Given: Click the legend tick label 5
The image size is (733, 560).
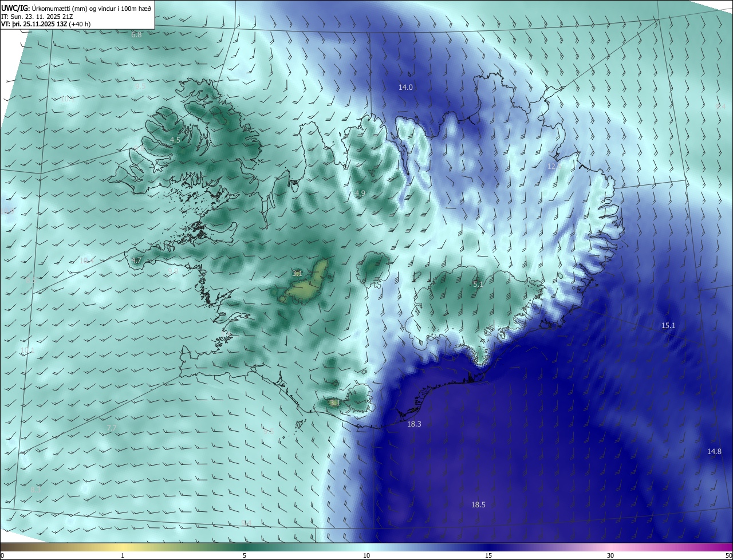Looking at the screenshot, I should tap(245, 555).
